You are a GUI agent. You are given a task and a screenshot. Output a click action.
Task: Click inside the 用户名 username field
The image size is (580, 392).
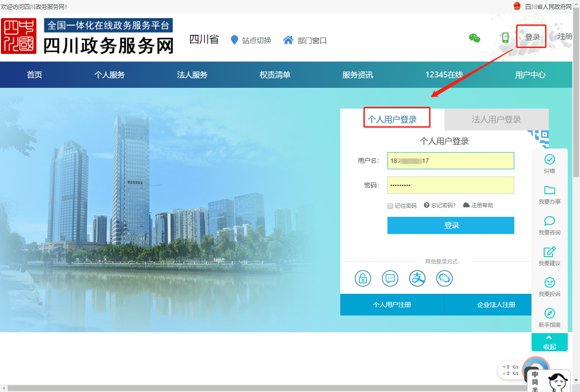(x=450, y=161)
